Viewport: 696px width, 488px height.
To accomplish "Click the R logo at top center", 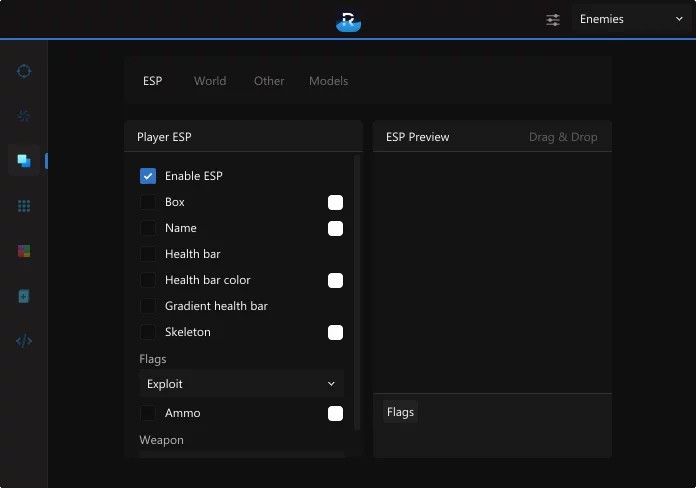I will (348, 20).
